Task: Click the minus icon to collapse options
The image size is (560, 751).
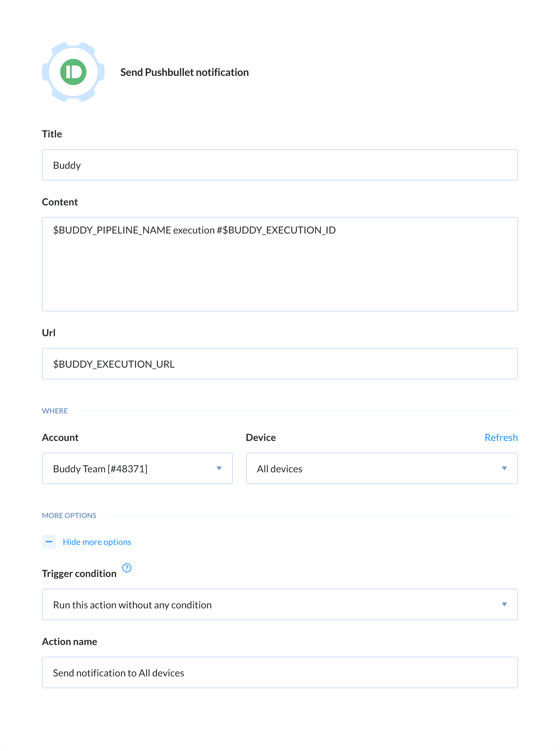Action: [49, 542]
